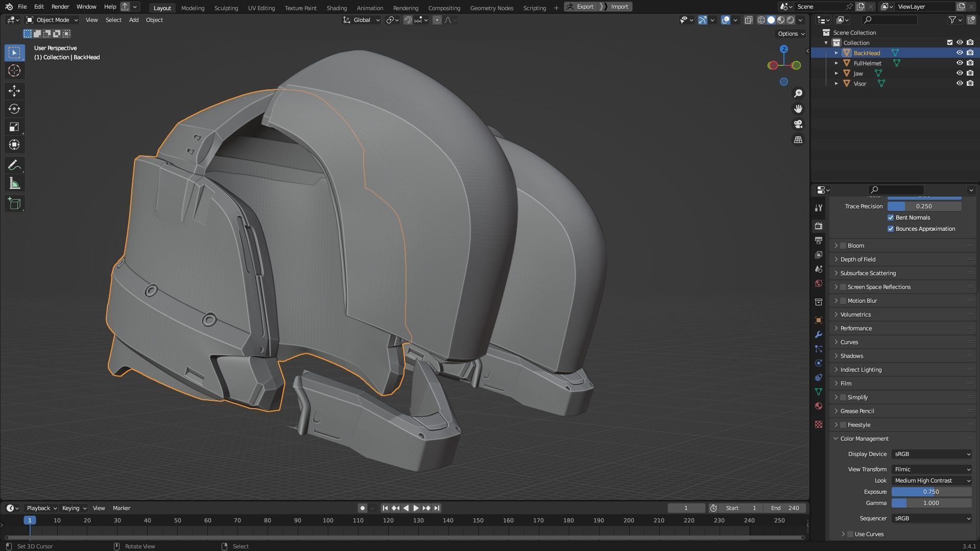Open the Keying menu in timeline
The width and height of the screenshot is (980, 551).
(x=74, y=508)
